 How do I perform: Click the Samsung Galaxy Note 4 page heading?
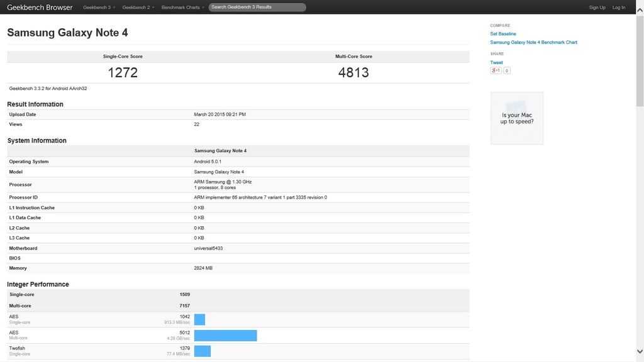click(x=67, y=33)
